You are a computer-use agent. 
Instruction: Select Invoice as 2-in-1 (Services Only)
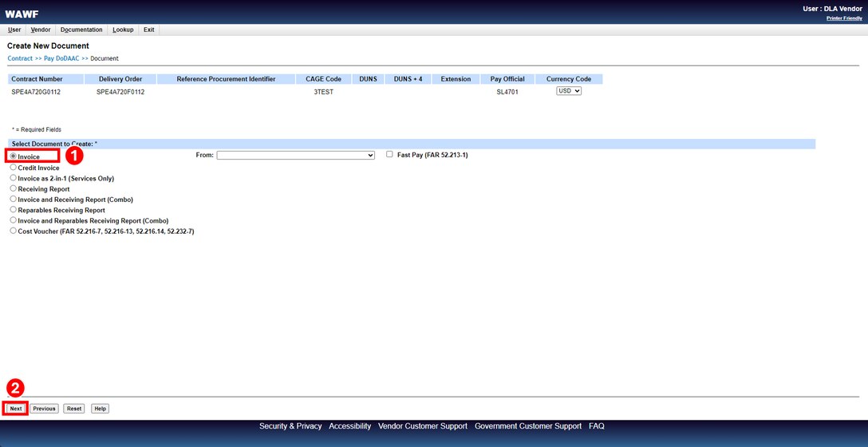tap(13, 178)
